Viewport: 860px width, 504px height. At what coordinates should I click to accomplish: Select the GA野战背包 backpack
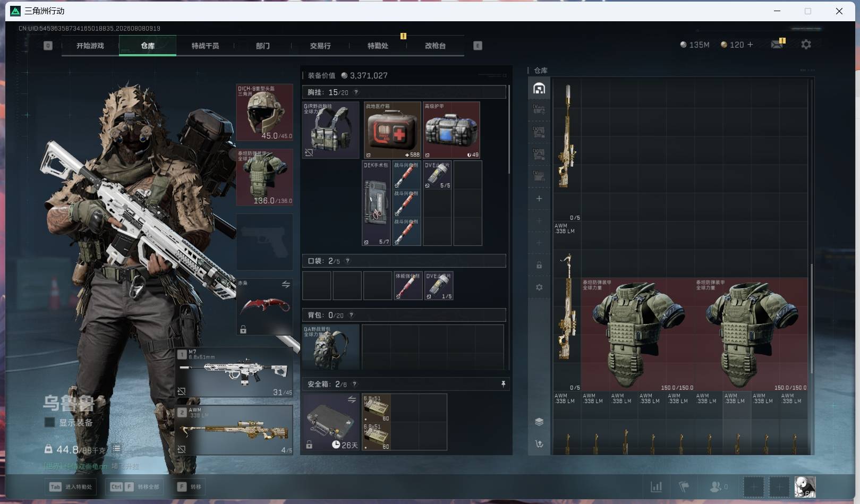(331, 347)
